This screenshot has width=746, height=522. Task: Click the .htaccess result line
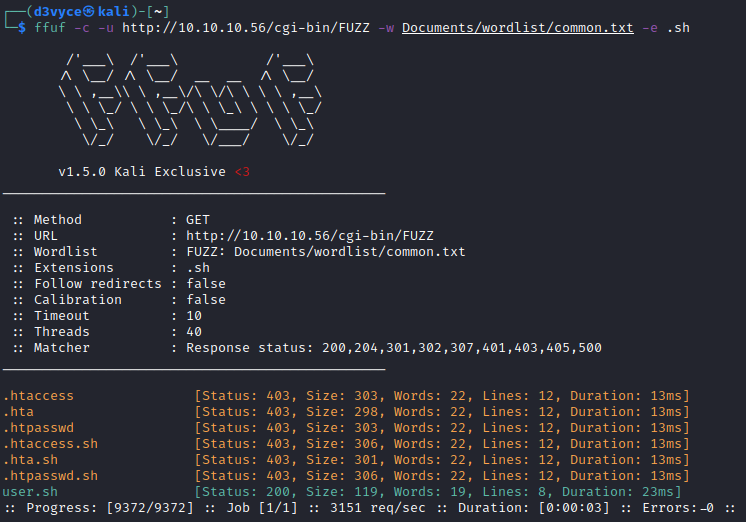tap(38, 396)
